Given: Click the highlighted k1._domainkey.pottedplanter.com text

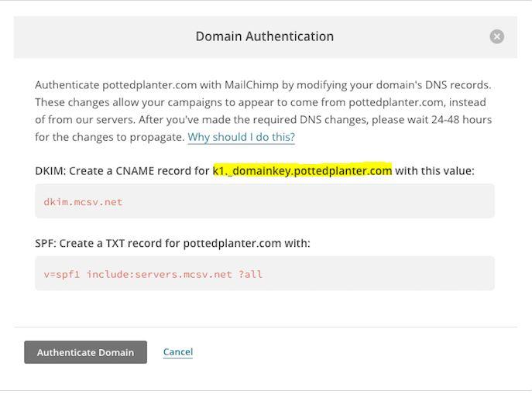Looking at the screenshot, I should click(x=302, y=170).
